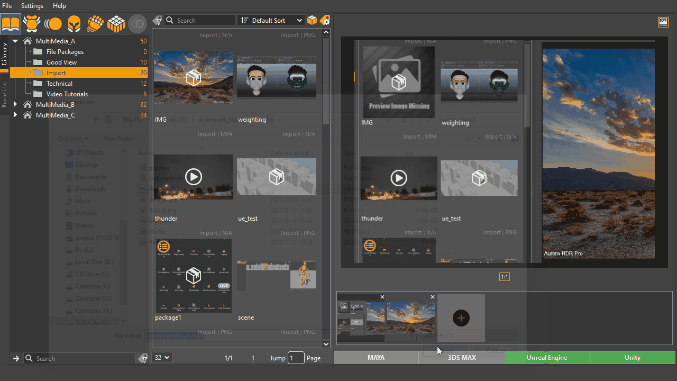Open the Settings menu
The image size is (677, 381).
[x=32, y=6]
